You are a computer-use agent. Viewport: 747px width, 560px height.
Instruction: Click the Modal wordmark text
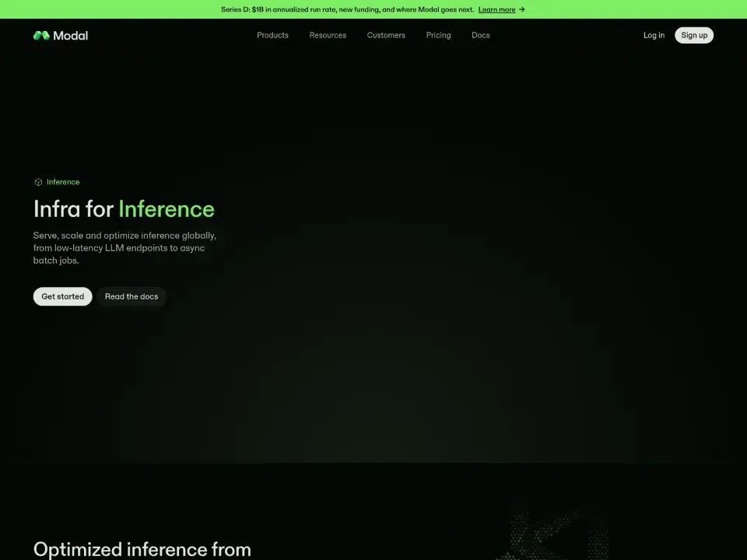click(71, 36)
